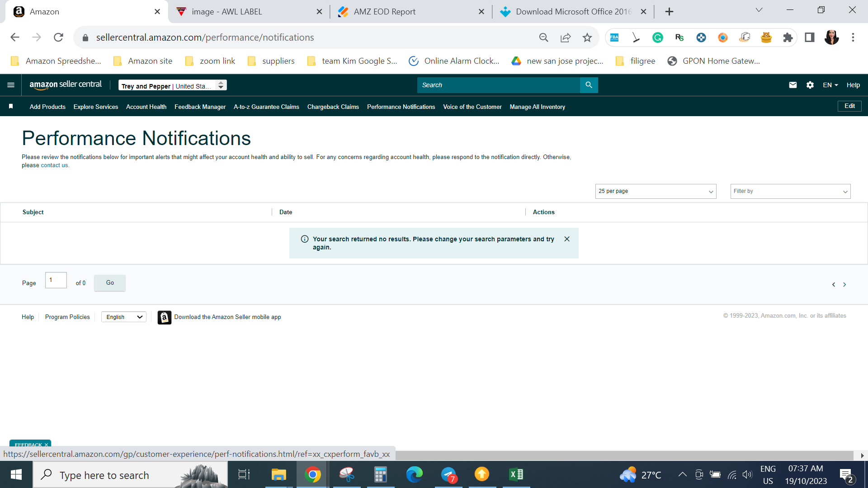Click the search magnifier button in Seller Central
The image size is (868, 488).
589,85
